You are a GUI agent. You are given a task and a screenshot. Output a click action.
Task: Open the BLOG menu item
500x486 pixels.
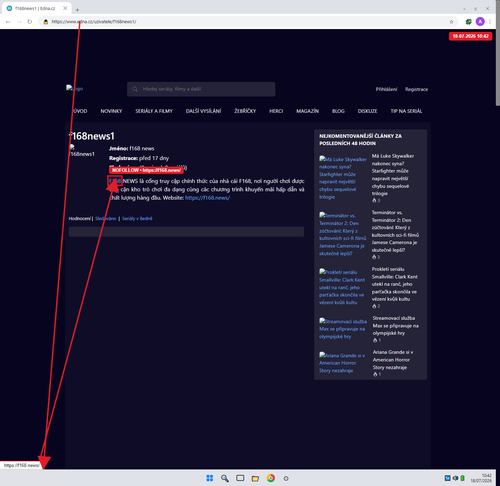(x=338, y=111)
